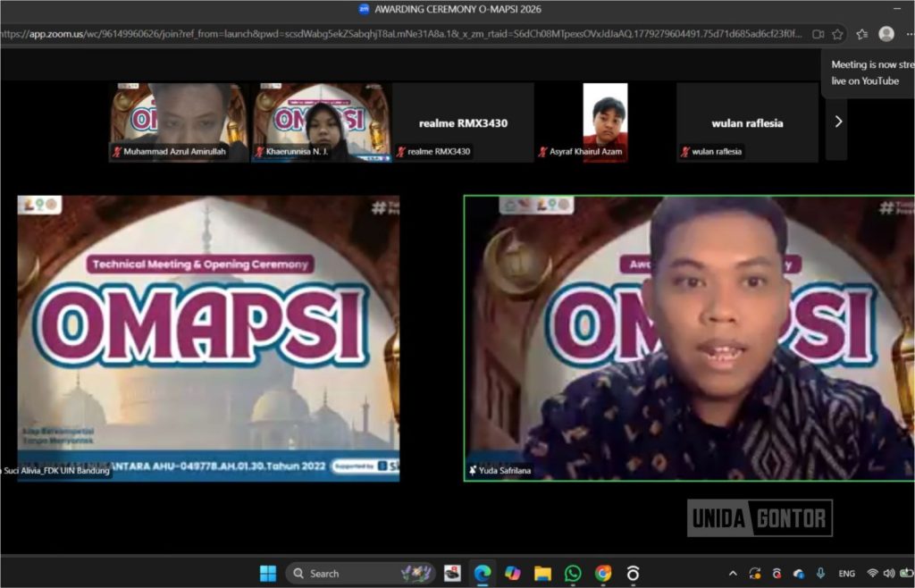Add this page to favorites with star icon

click(x=837, y=35)
